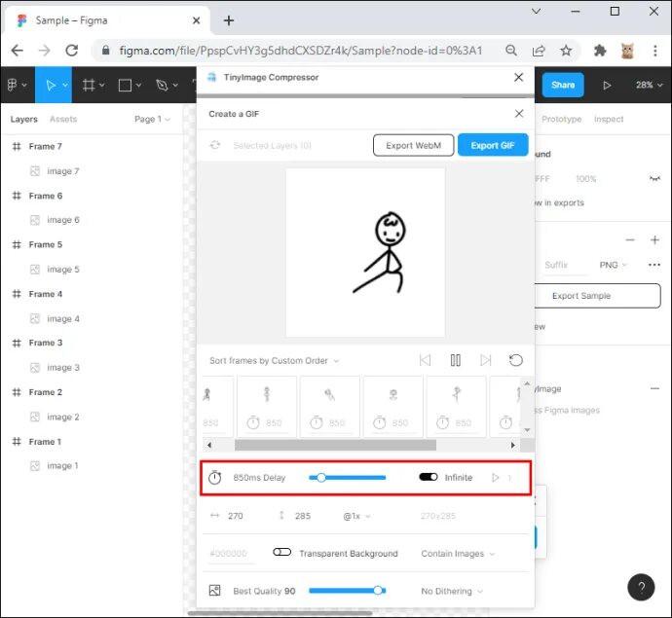
Task: Open the help question mark button
Action: (x=641, y=587)
